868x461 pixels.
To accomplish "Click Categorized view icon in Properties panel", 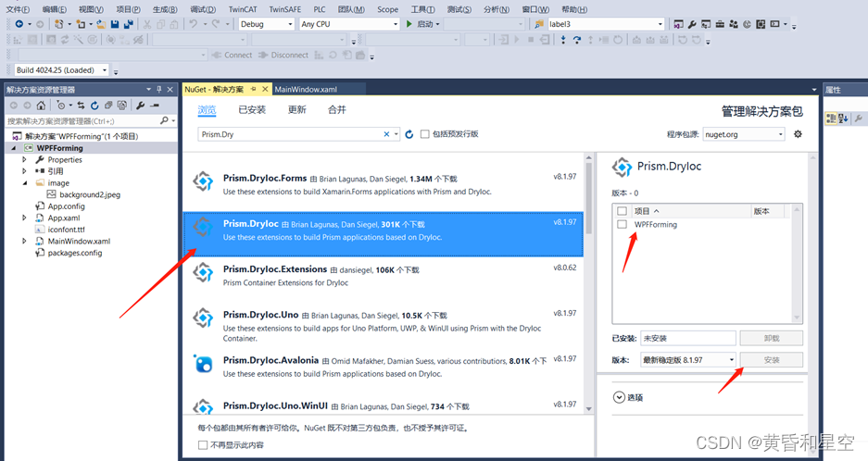I will [x=830, y=118].
